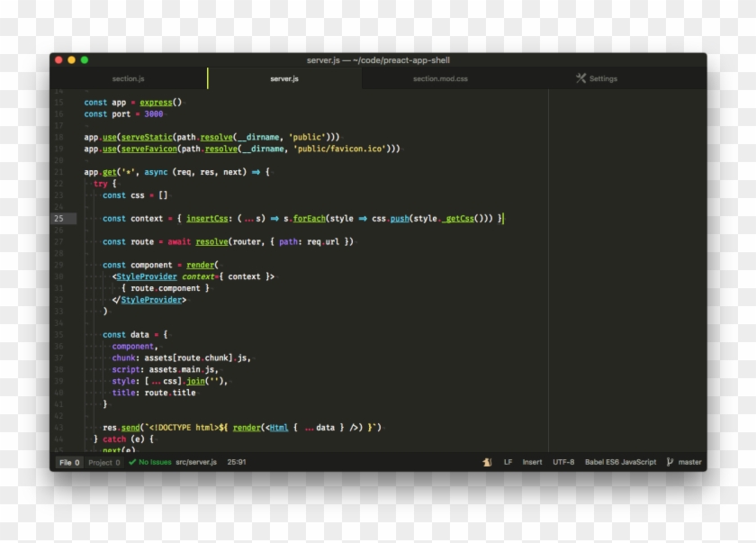The width and height of the screenshot is (756, 543).
Task: Toggle the Insert mode indicator
Action: point(533,461)
